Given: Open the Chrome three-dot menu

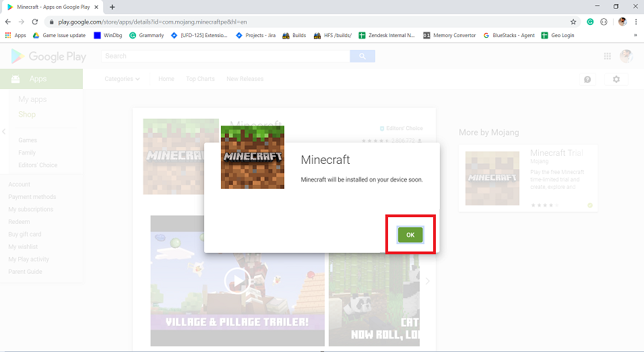Looking at the screenshot, I should click(636, 22).
